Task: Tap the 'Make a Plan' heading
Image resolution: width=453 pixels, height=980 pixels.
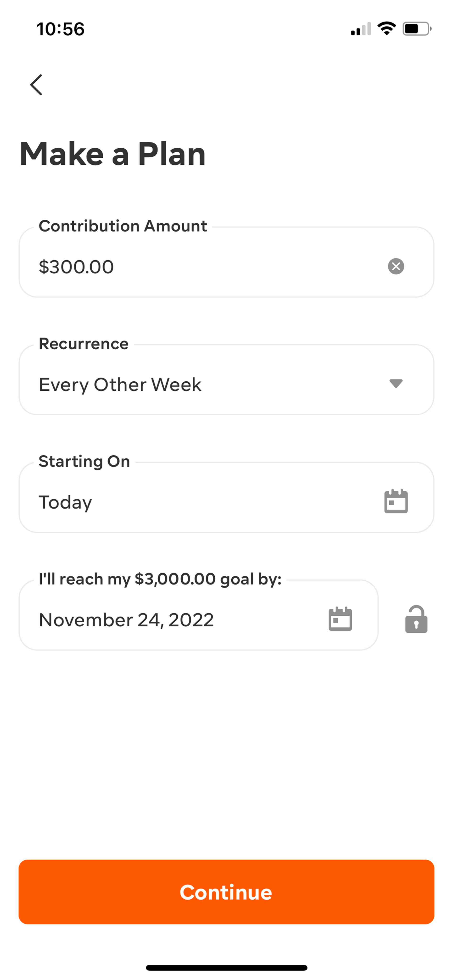Action: (112, 154)
